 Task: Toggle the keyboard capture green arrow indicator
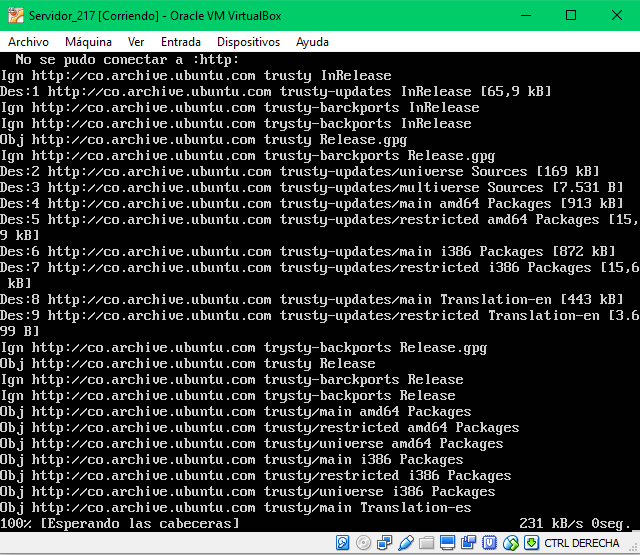(x=532, y=543)
